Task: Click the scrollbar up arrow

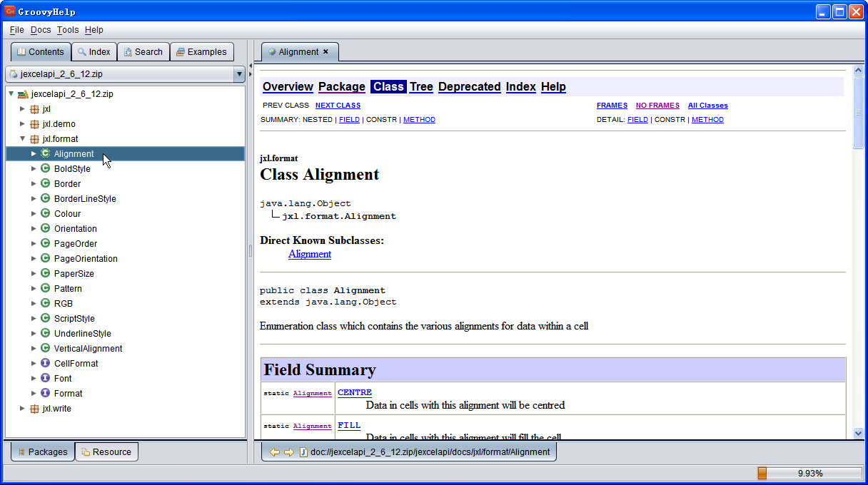Action: 859,71
